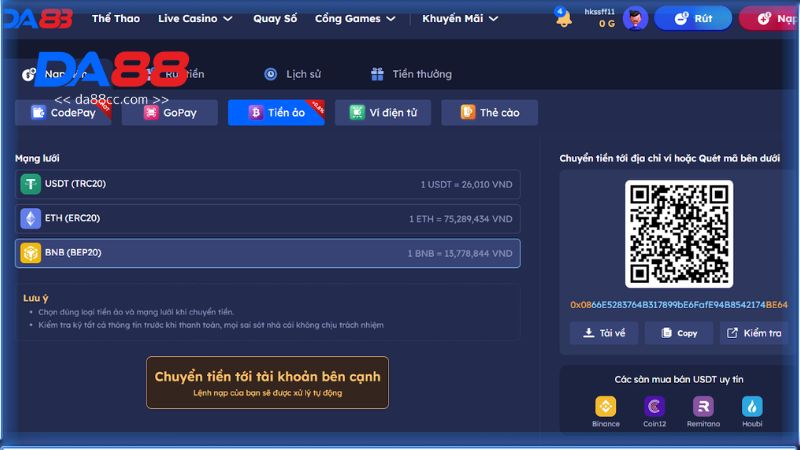Choose the BNB (BEP20) network
Viewport: 800px width, 450px height.
tap(268, 253)
